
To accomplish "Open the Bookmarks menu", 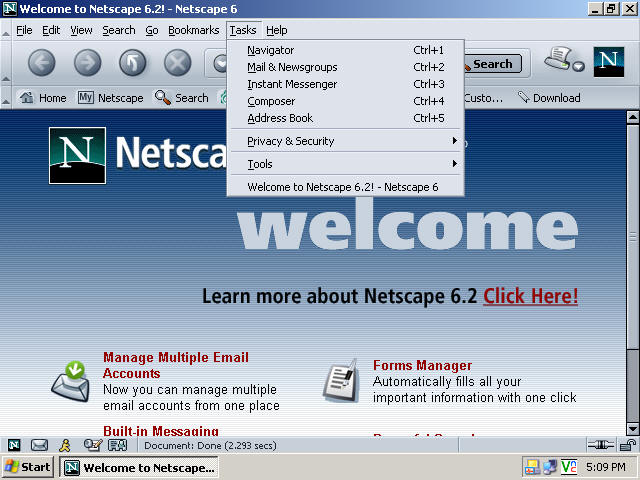I will pos(193,30).
